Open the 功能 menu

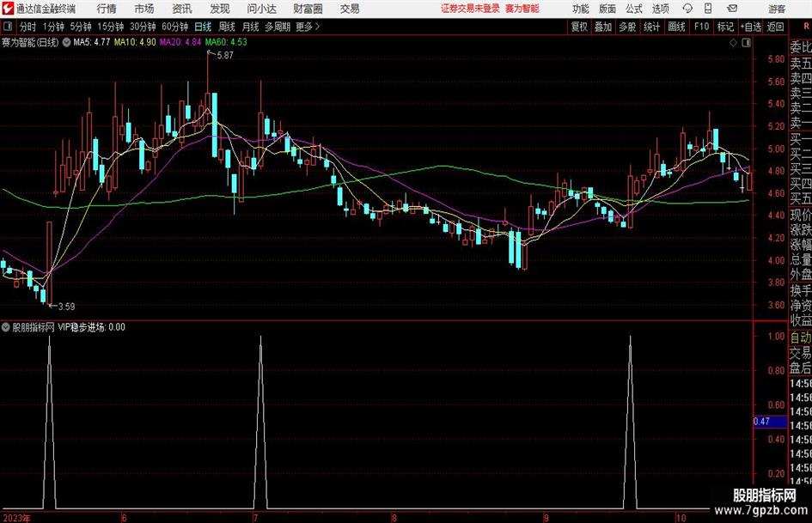coord(581,9)
